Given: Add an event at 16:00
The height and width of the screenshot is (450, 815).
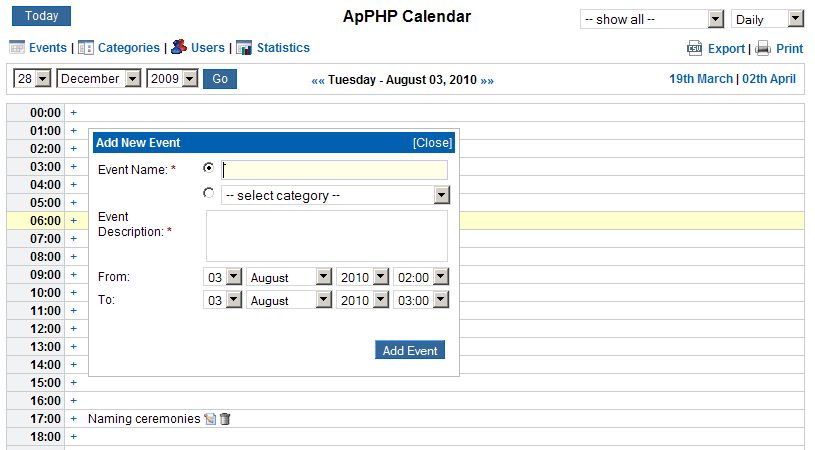Looking at the screenshot, I should [x=73, y=401].
